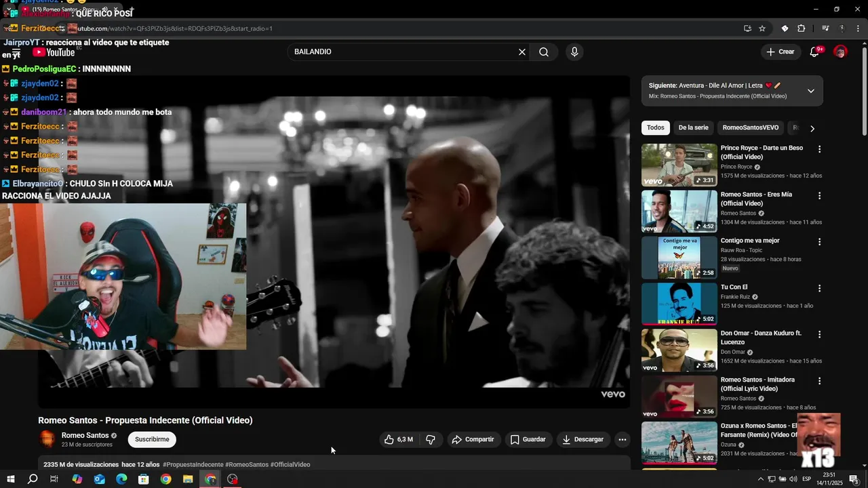
Task: Select the Todos filter chip
Action: pos(656,127)
